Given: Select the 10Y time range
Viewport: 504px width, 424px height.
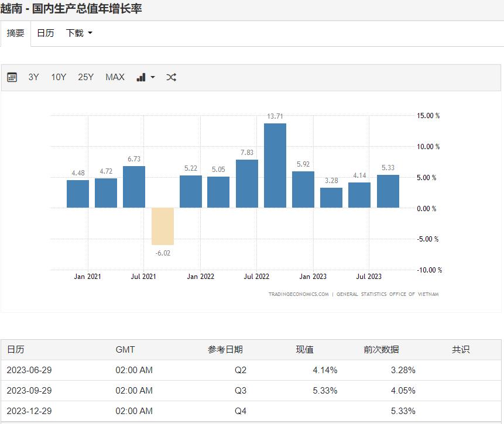Looking at the screenshot, I should coord(58,77).
